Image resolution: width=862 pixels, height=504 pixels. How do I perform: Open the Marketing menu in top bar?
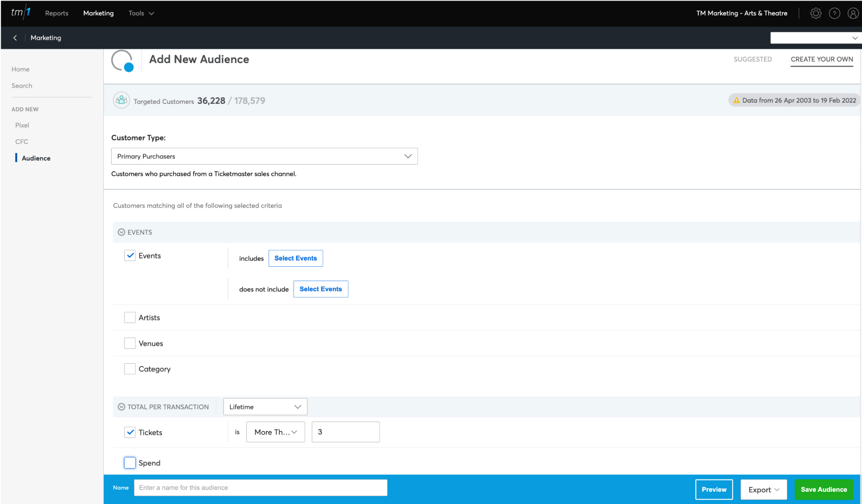(99, 13)
